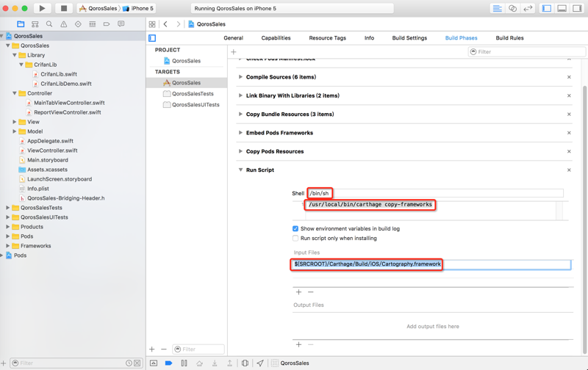Enable Run script only when installing
The image size is (588, 370).
point(295,238)
